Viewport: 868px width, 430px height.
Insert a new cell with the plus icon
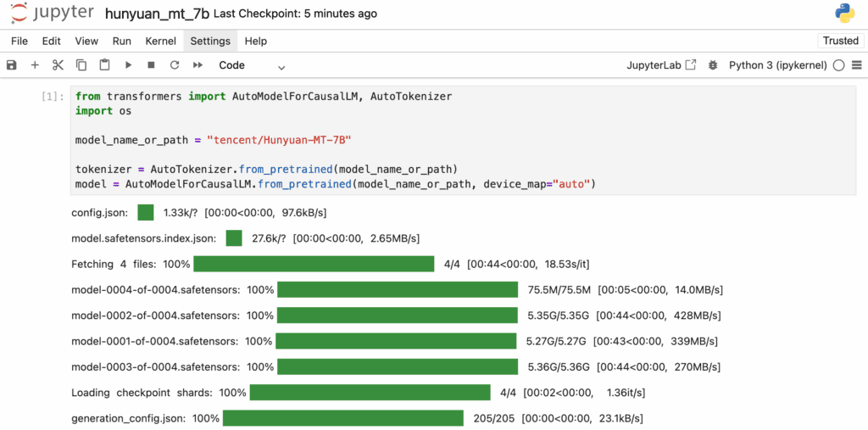tap(35, 65)
